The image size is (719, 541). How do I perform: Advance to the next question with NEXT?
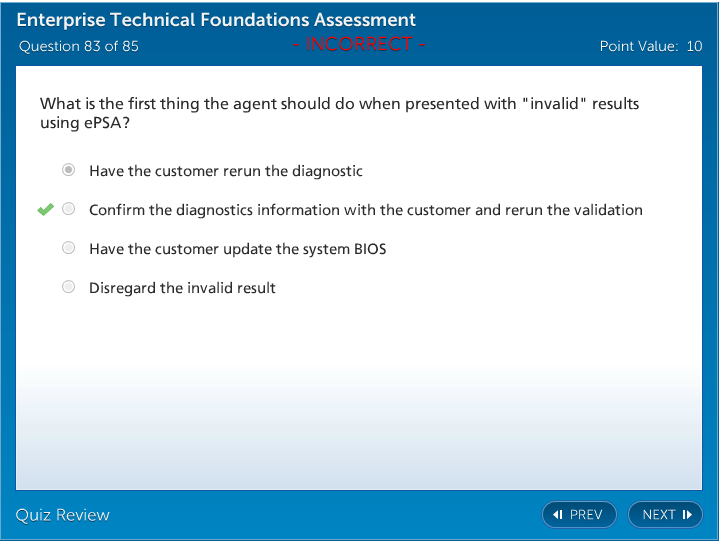(x=665, y=515)
